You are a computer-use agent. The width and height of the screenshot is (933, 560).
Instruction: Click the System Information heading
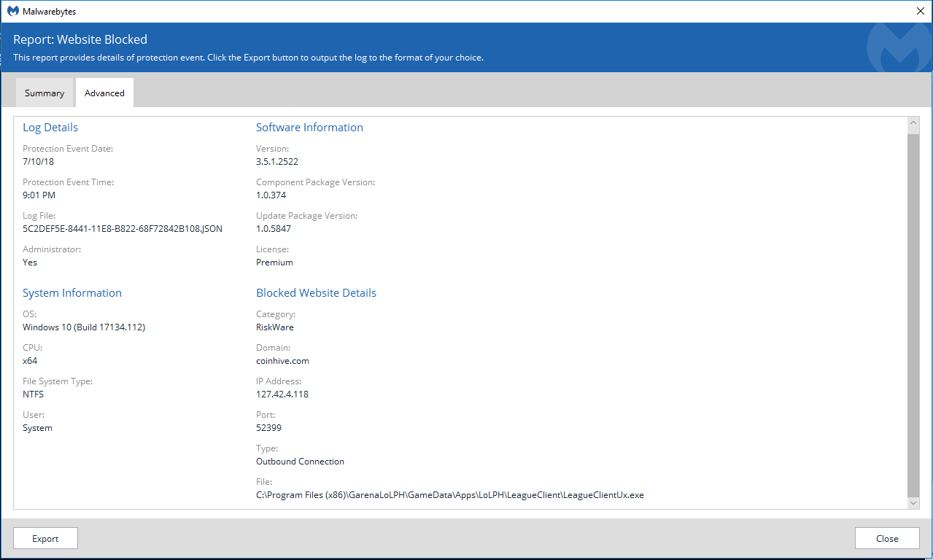pos(72,293)
